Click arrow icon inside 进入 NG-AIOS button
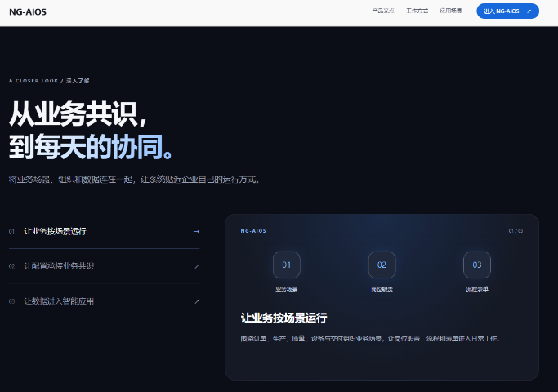 (529, 11)
